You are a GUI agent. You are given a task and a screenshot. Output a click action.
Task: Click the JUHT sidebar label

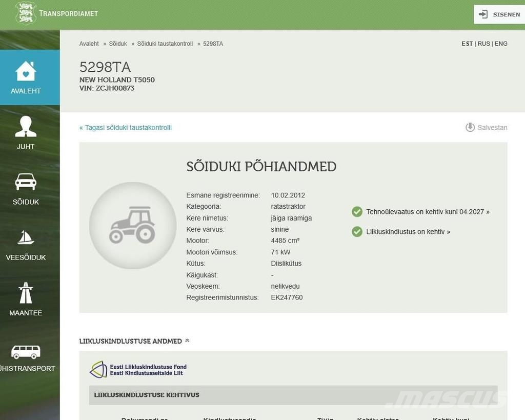click(x=26, y=147)
